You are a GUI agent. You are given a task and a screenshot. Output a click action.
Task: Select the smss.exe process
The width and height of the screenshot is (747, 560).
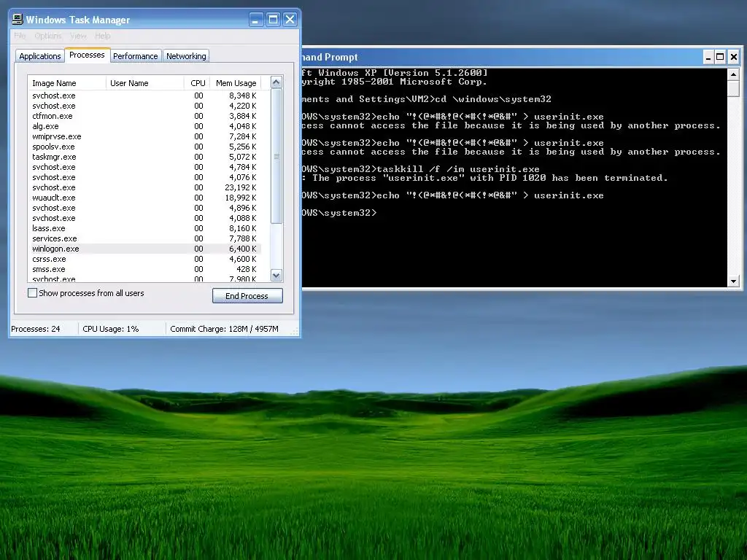click(x=144, y=269)
